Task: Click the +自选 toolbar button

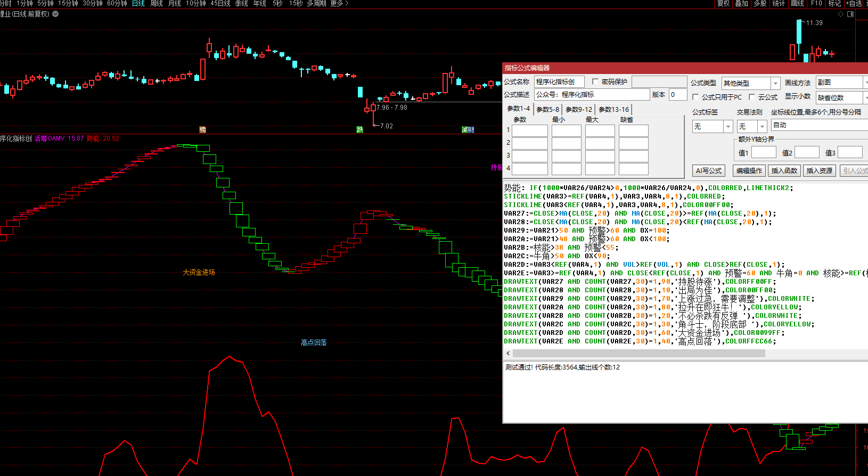Action: coord(854,4)
